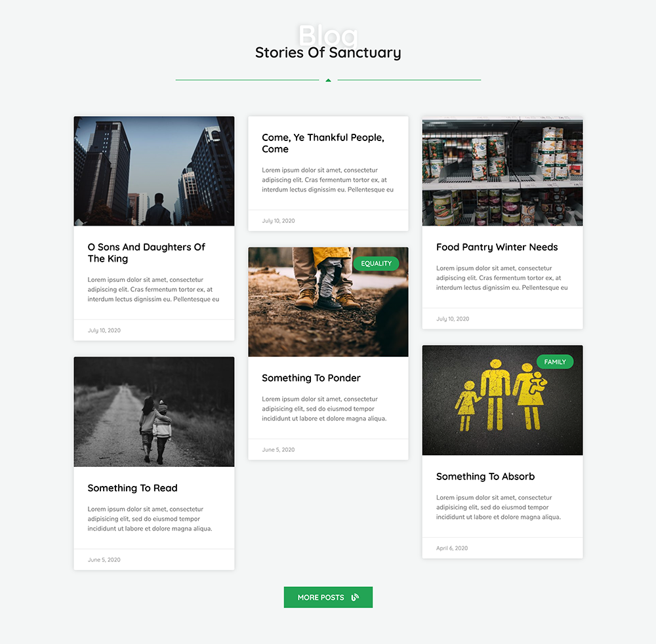The height and width of the screenshot is (644, 656).
Task: Open 'Come, Ye Thankful People, Come' article
Action: pos(323,143)
